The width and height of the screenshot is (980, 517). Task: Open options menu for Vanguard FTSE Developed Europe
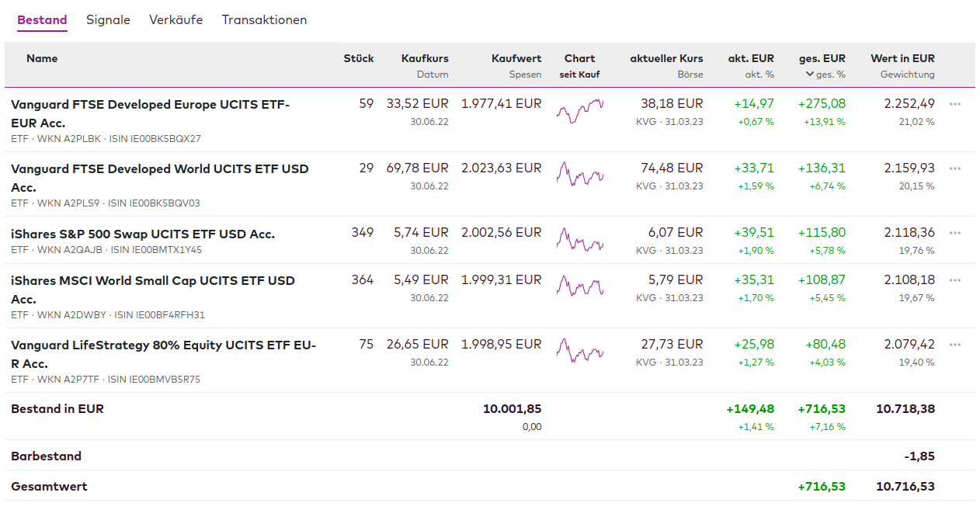pos(955,104)
